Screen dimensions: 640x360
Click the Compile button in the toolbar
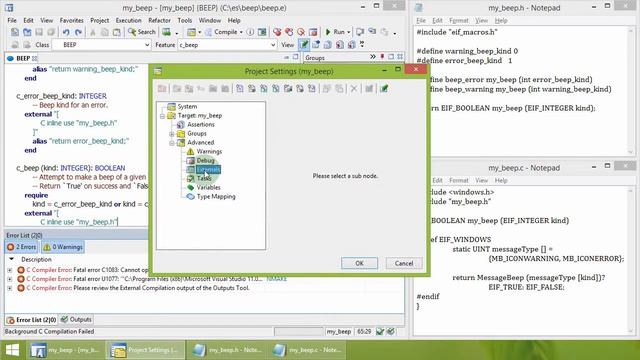click(x=222, y=32)
